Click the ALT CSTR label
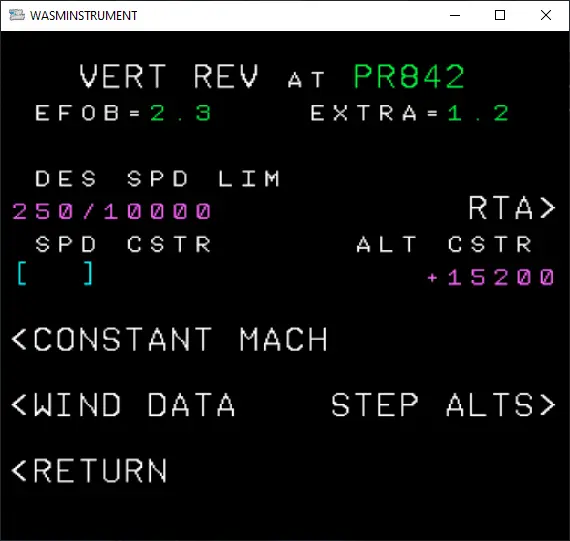This screenshot has width=570, height=541. click(444, 244)
